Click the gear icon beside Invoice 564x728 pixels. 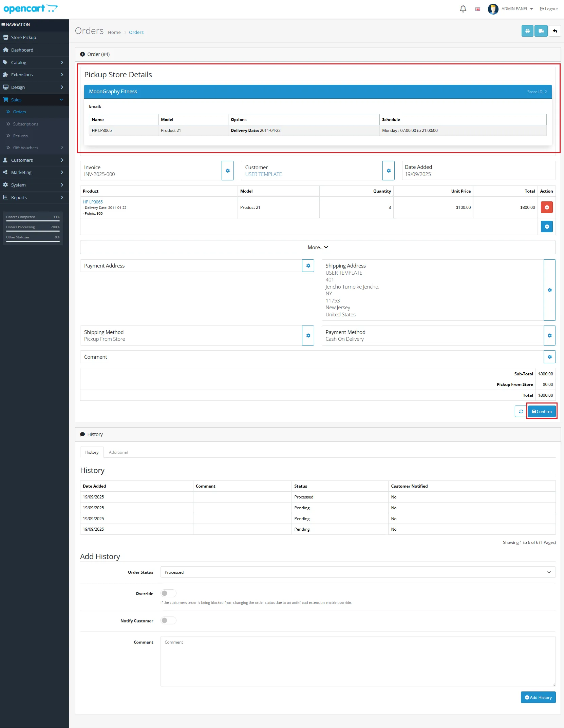(x=228, y=171)
